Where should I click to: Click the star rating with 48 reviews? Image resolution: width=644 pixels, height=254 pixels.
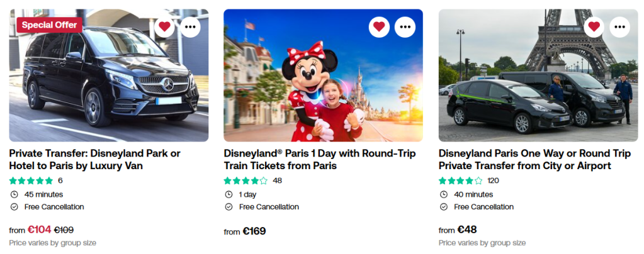click(x=246, y=180)
